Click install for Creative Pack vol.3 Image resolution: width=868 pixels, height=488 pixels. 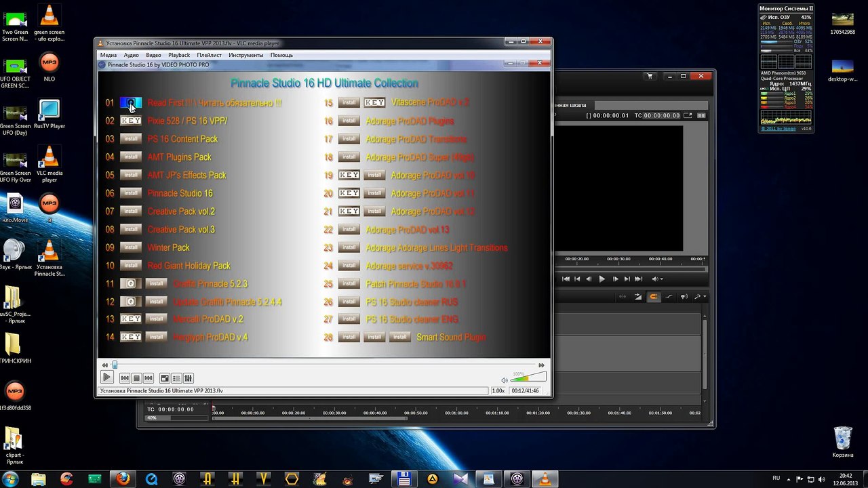pyautogui.click(x=131, y=229)
